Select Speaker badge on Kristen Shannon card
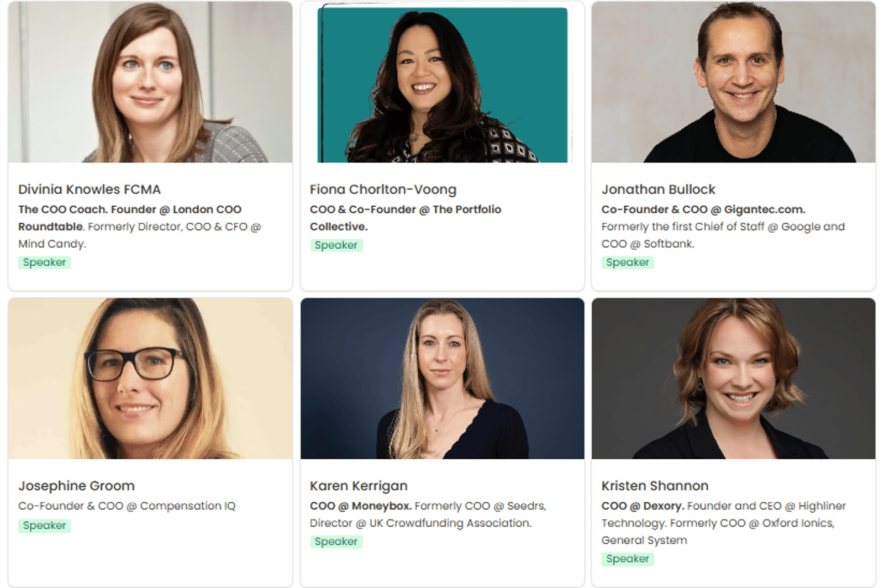Image resolution: width=884 pixels, height=588 pixels. click(x=627, y=559)
